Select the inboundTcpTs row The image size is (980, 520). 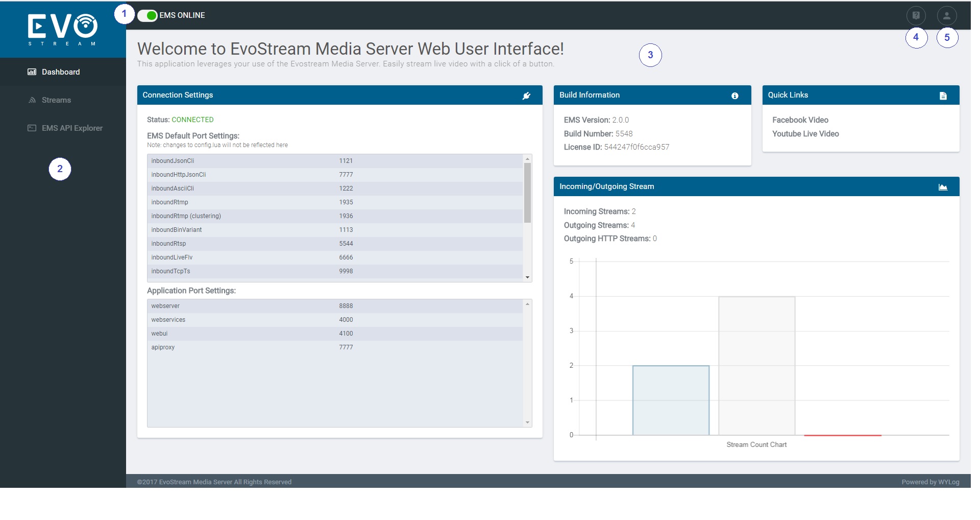335,271
